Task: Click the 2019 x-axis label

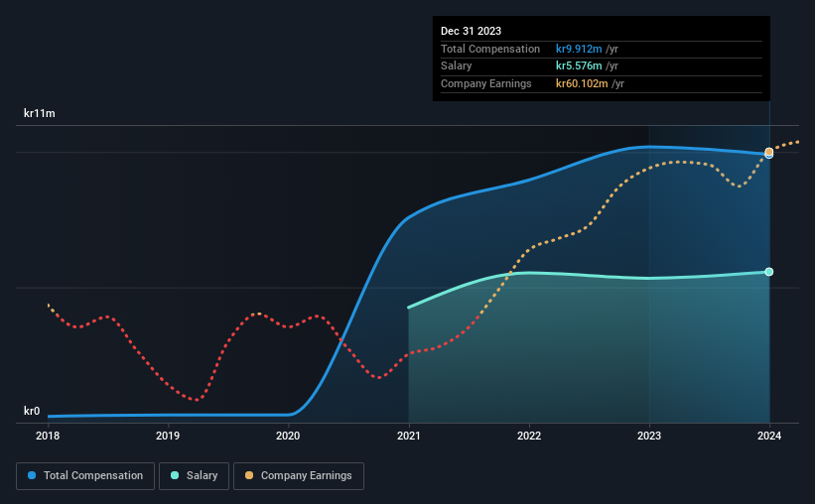Action: (168, 436)
